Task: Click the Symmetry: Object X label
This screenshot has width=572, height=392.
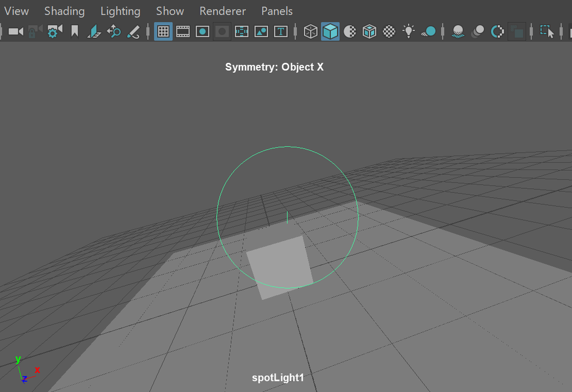Action: click(x=274, y=67)
